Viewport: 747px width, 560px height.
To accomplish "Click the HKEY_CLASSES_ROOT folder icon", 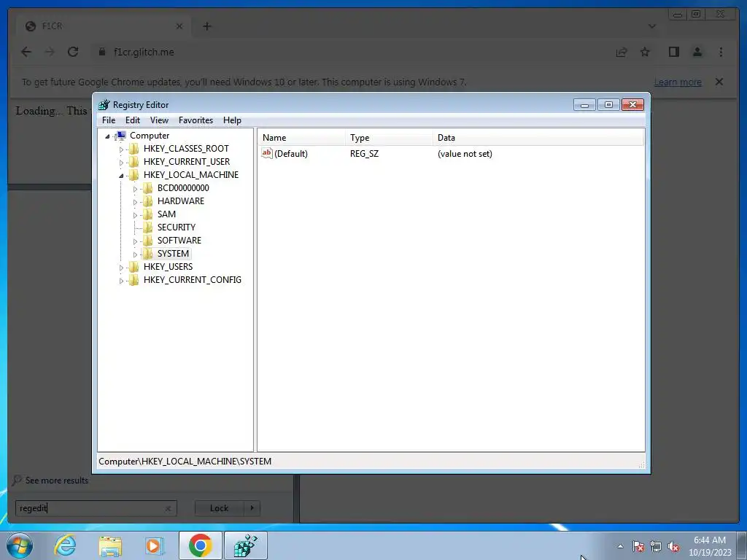I will (x=134, y=149).
